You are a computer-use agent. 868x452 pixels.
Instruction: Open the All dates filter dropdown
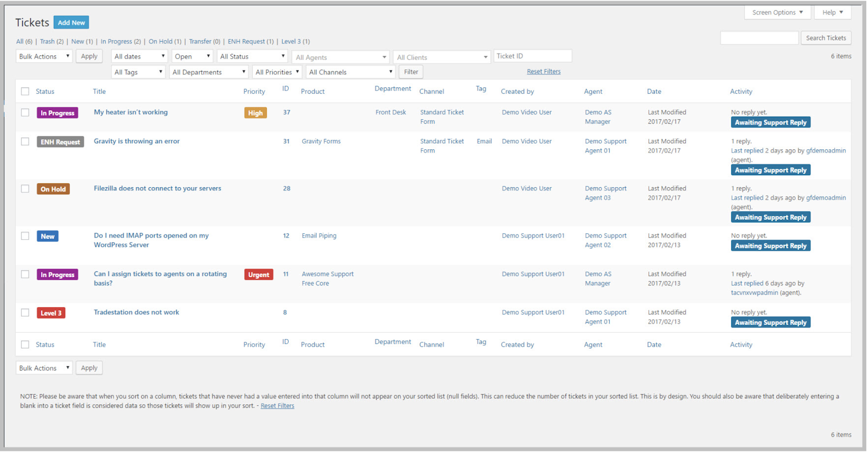point(139,56)
